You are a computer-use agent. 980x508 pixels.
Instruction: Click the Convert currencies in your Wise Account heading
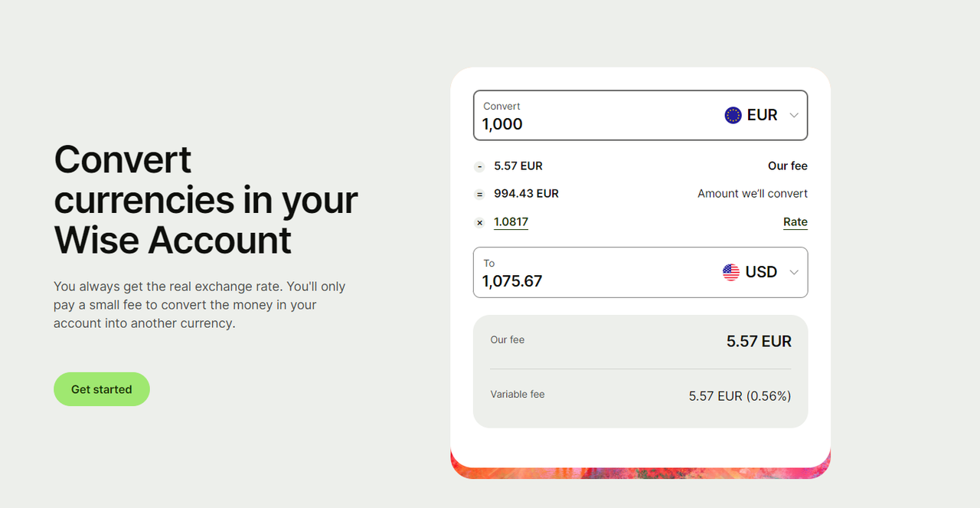point(206,199)
